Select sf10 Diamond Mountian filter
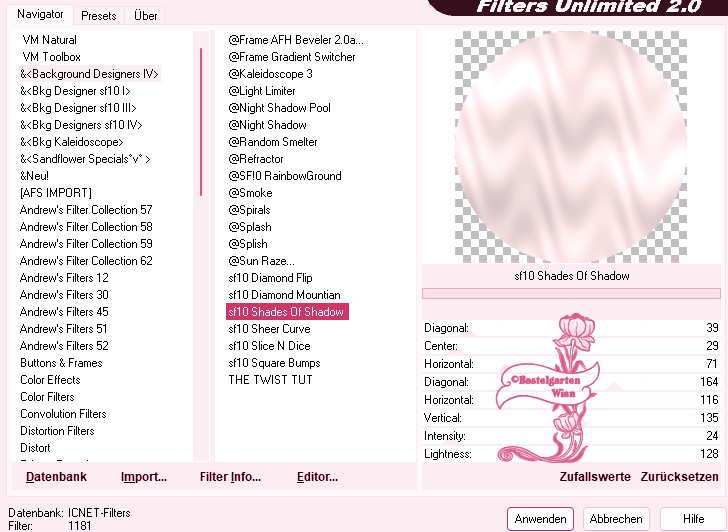This screenshot has height=532, width=728. pyautogui.click(x=284, y=295)
